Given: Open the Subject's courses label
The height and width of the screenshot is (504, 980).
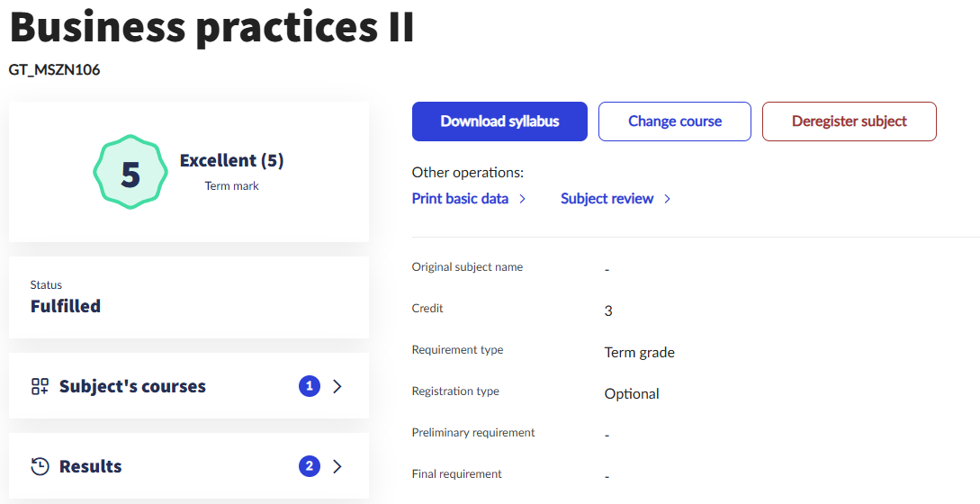Looking at the screenshot, I should [x=132, y=387].
